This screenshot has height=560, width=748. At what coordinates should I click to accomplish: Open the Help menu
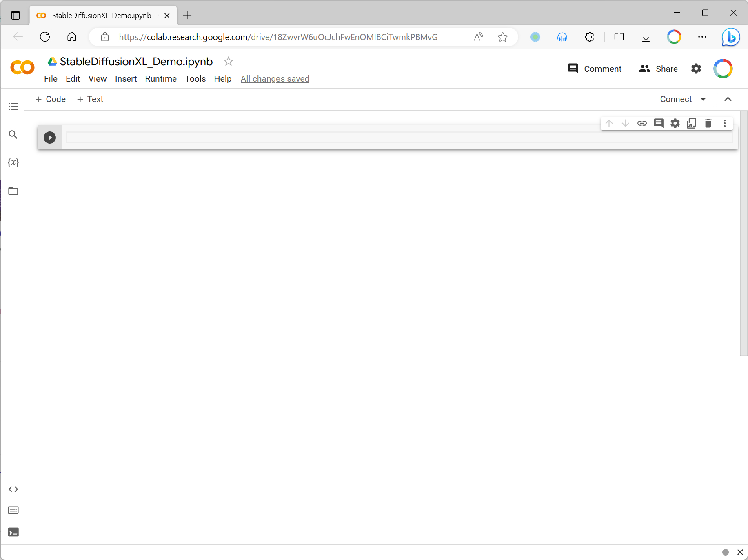click(222, 79)
